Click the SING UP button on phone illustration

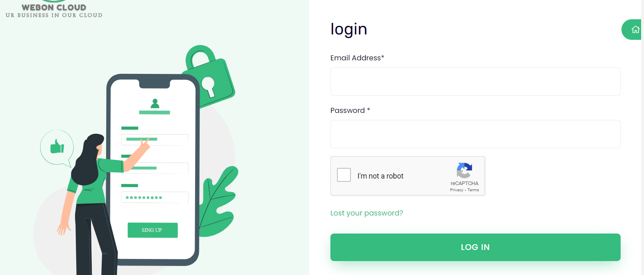coord(152,230)
